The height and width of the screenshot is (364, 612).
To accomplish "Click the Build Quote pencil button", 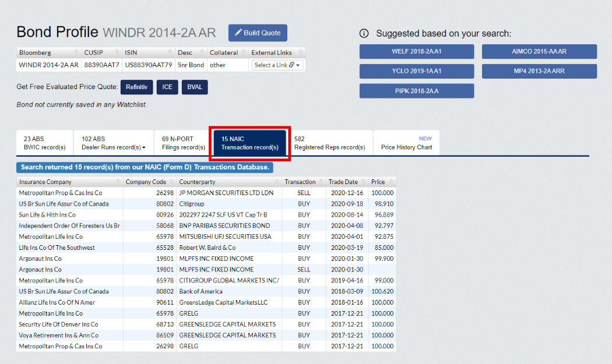I will [x=258, y=33].
